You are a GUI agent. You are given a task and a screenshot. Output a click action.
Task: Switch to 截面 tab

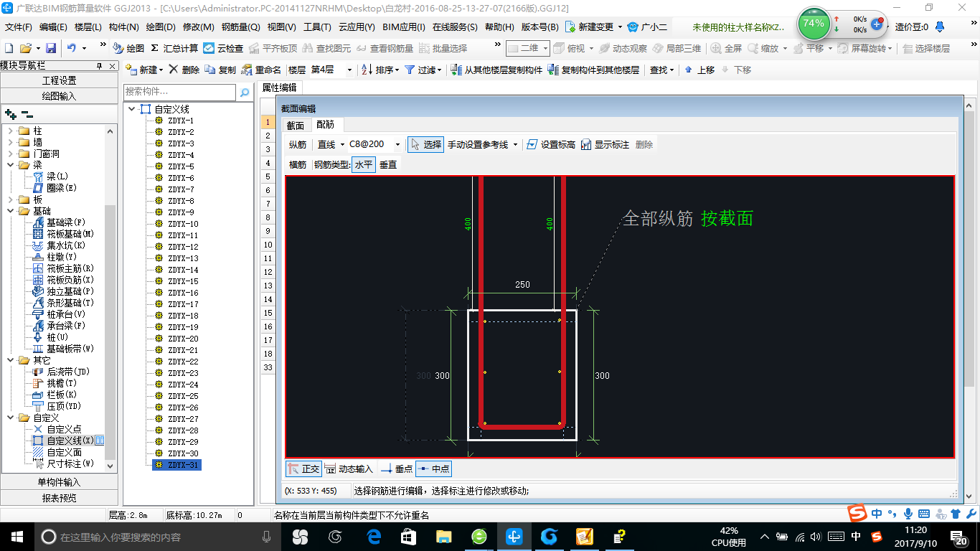[x=296, y=125]
